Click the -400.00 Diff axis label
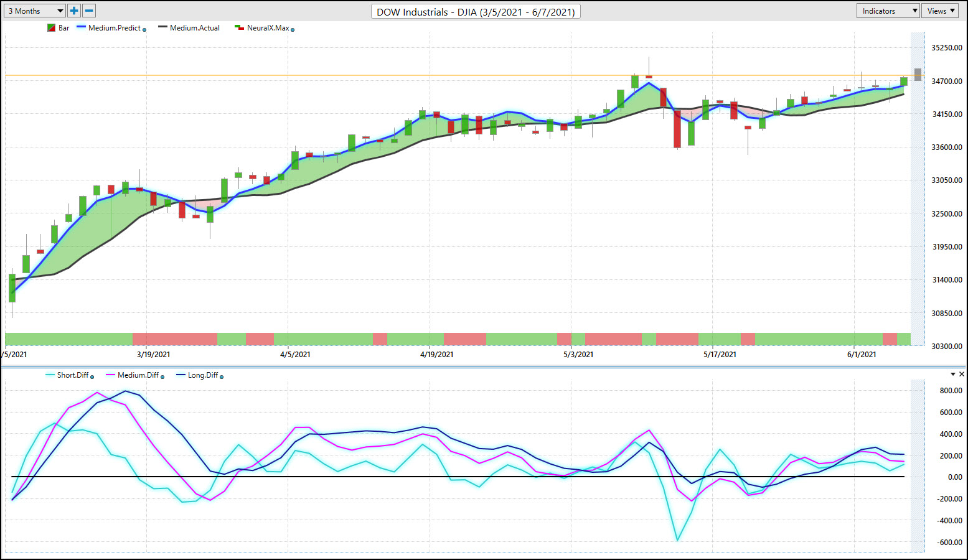 tap(949, 521)
